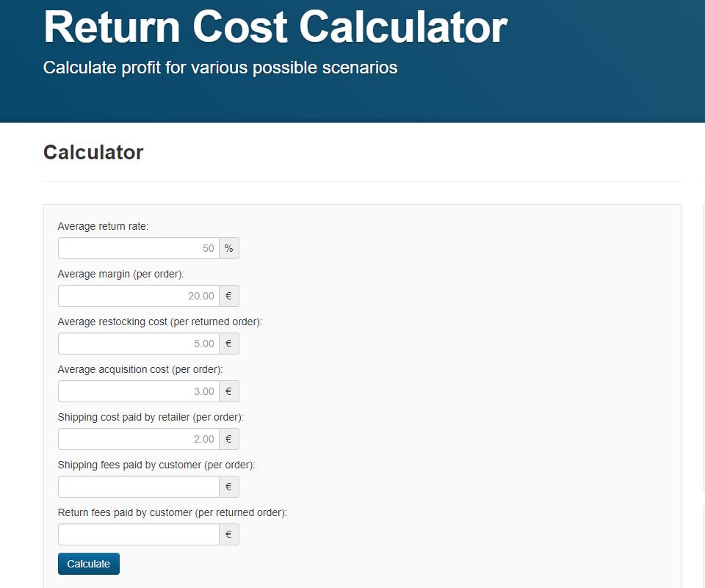Click the euro symbol beside restocking cost
This screenshot has width=705, height=588.
(x=229, y=344)
